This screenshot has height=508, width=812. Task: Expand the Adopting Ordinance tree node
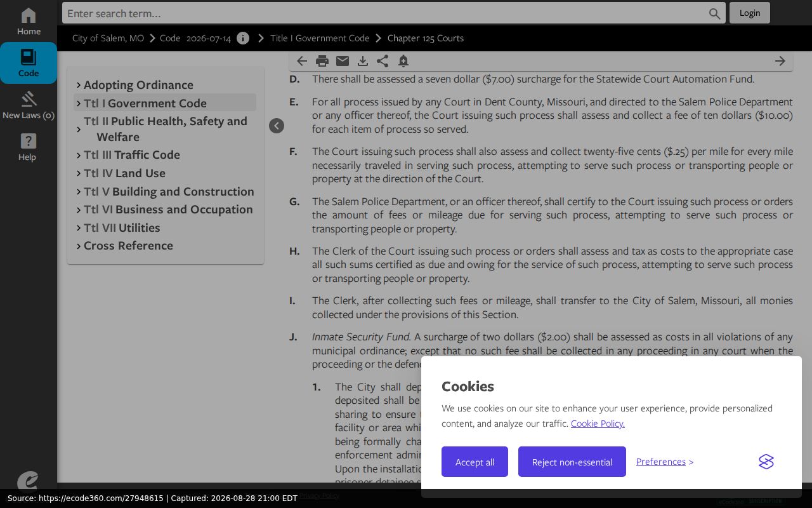[x=79, y=85]
